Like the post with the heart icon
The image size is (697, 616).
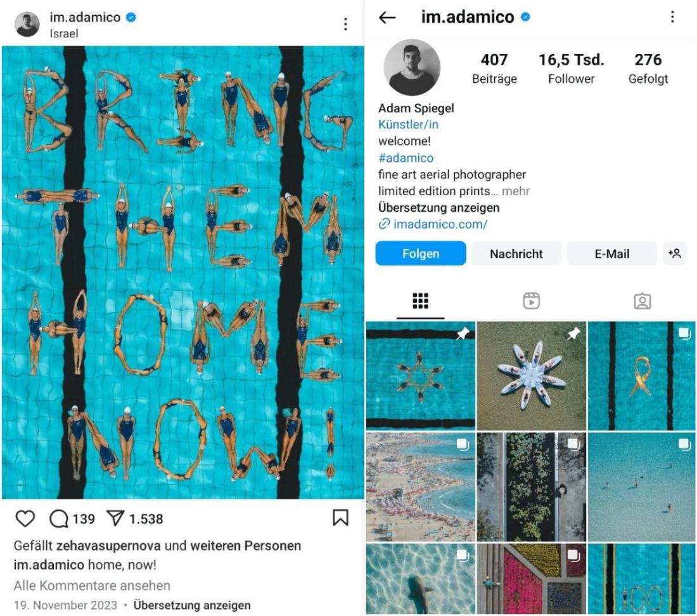point(25,518)
